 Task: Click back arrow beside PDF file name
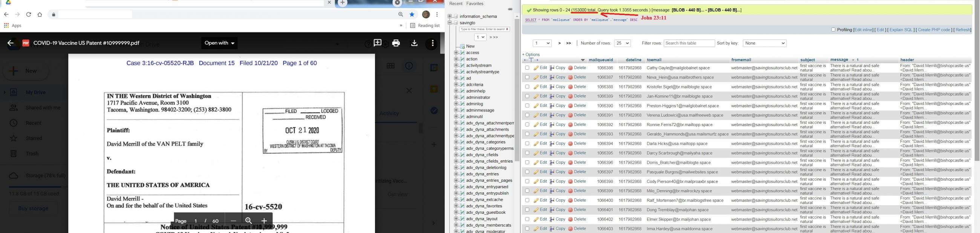[11, 43]
